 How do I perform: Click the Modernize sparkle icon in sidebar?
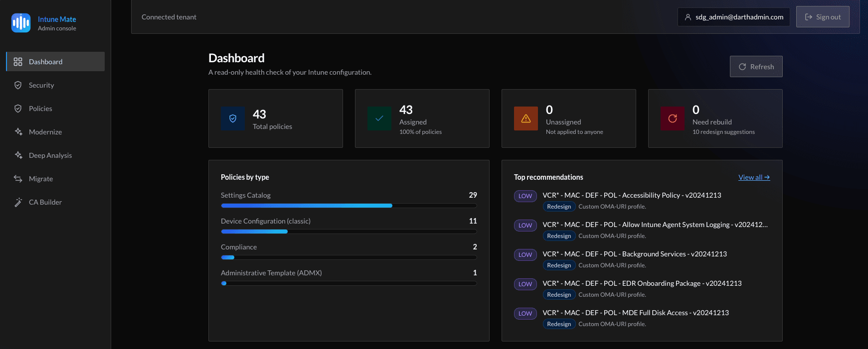[18, 132]
